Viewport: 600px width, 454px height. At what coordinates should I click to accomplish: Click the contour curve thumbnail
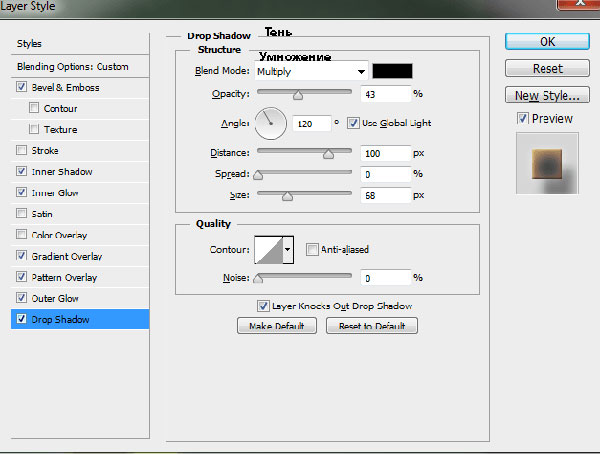click(x=269, y=250)
